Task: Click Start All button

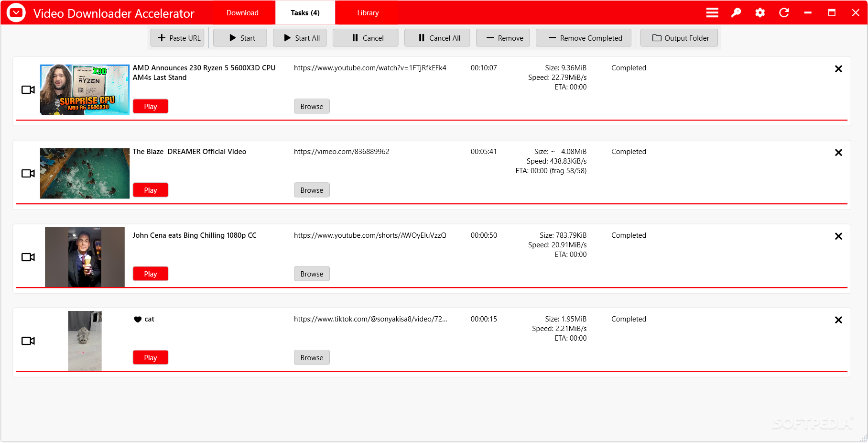Action: (x=300, y=38)
